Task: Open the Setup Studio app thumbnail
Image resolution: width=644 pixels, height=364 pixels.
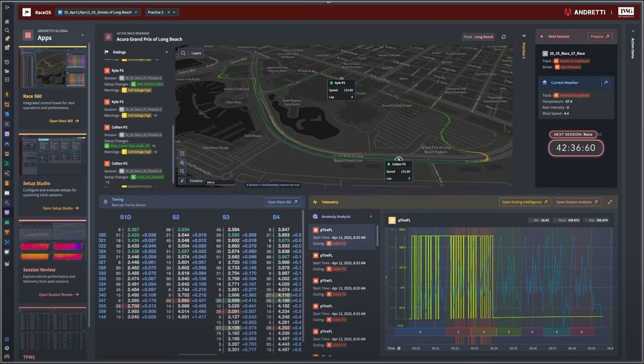Action: point(53,155)
